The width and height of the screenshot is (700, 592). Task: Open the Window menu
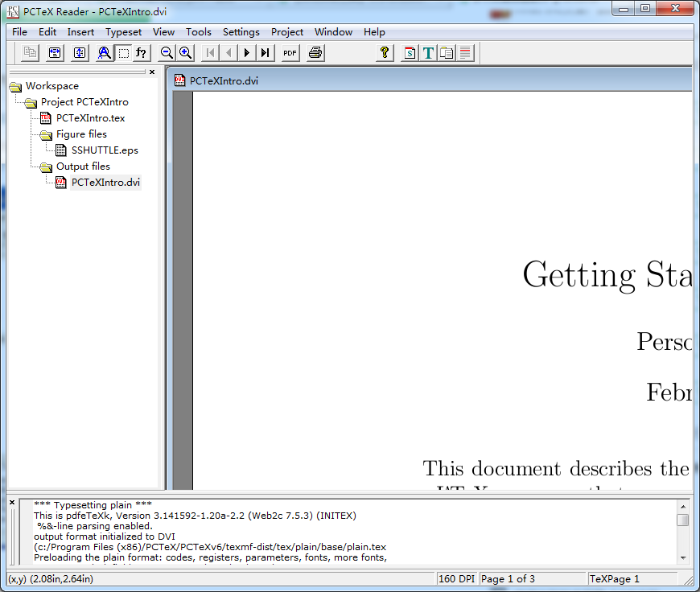click(333, 32)
